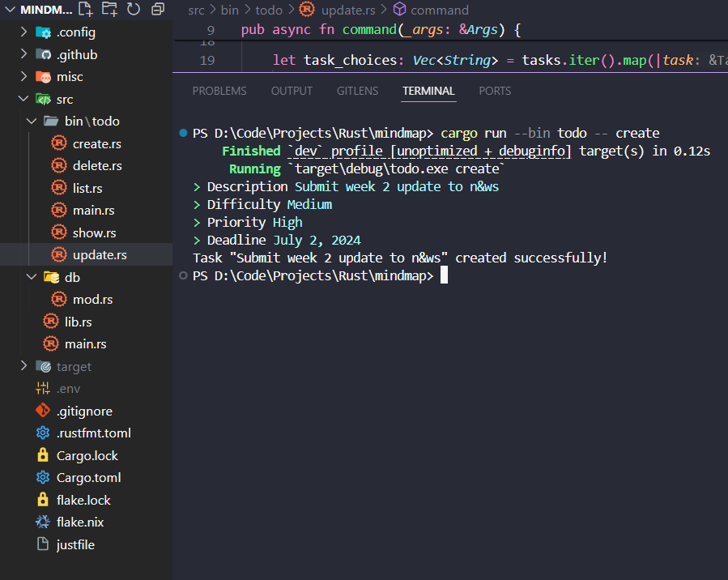The height and width of the screenshot is (580, 728).
Task: Switch to the PROBLEMS panel tab
Action: (x=219, y=91)
